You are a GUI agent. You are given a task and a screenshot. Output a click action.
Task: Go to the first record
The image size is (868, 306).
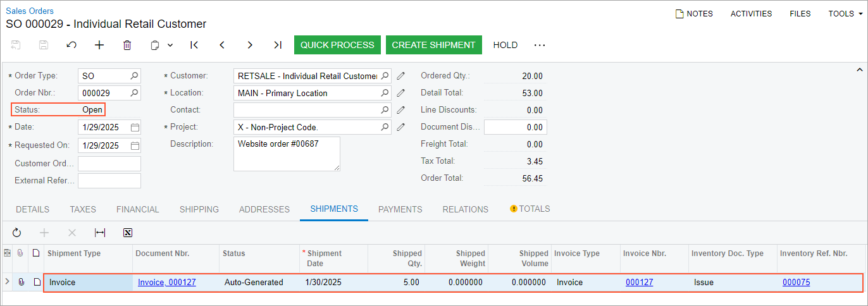(194, 45)
